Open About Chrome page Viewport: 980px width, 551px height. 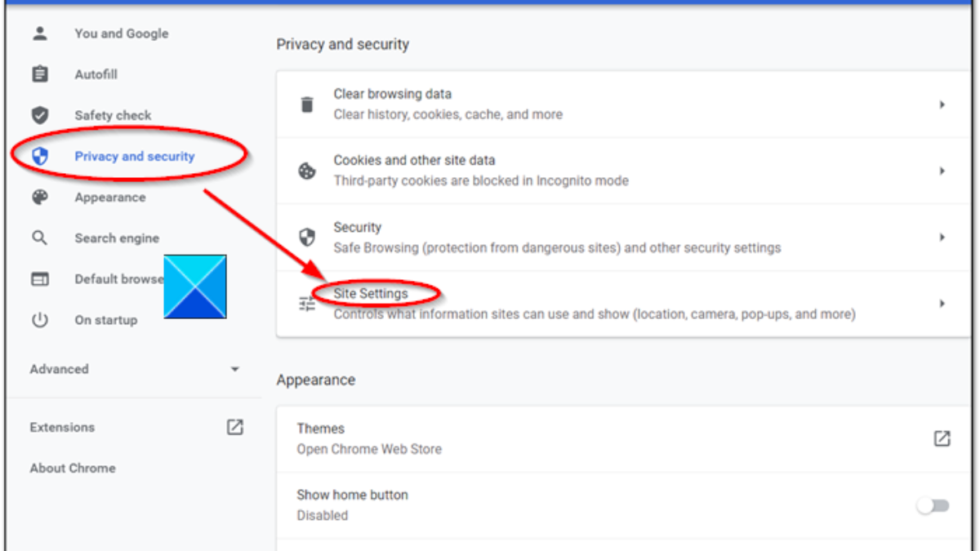73,468
